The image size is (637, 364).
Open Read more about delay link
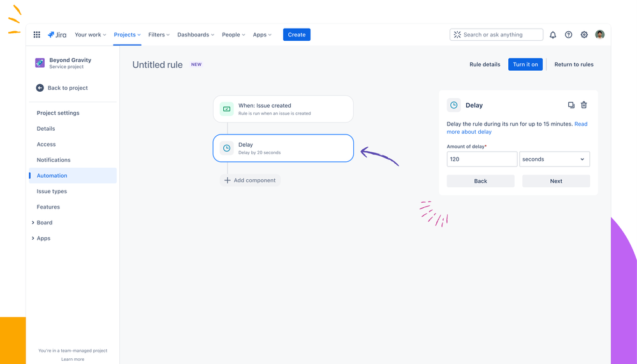click(x=516, y=128)
